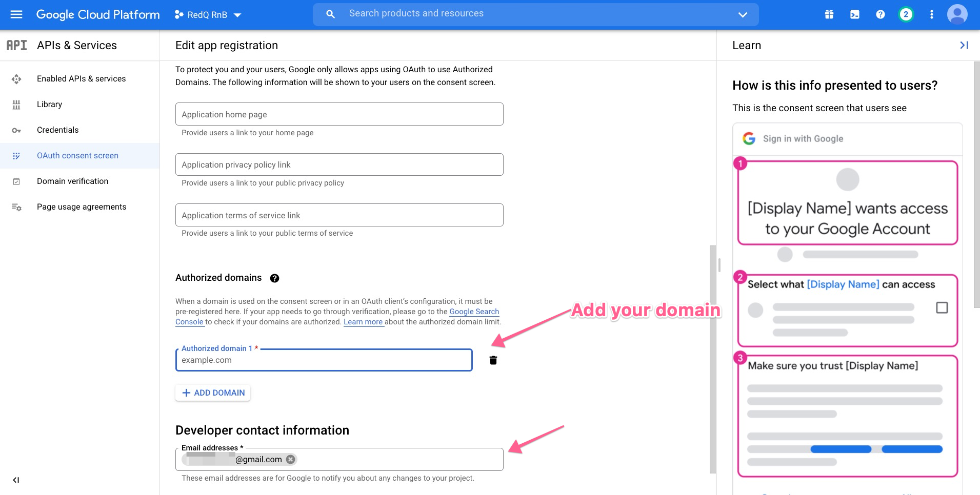This screenshot has width=980, height=495.
Task: Click the Enabled APIs & services icon
Action: pos(16,79)
